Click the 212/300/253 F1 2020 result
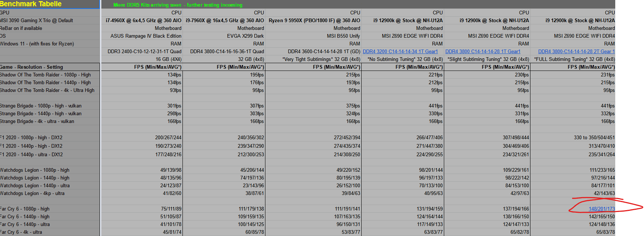Image resolution: width=644 pixels, height=236 pixels. tap(251, 155)
